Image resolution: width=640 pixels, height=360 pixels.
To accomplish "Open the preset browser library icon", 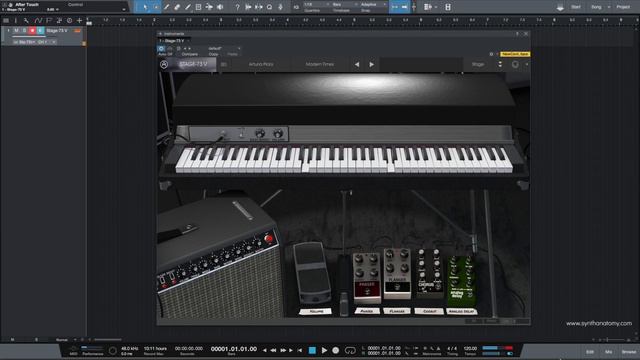I will [x=224, y=64].
